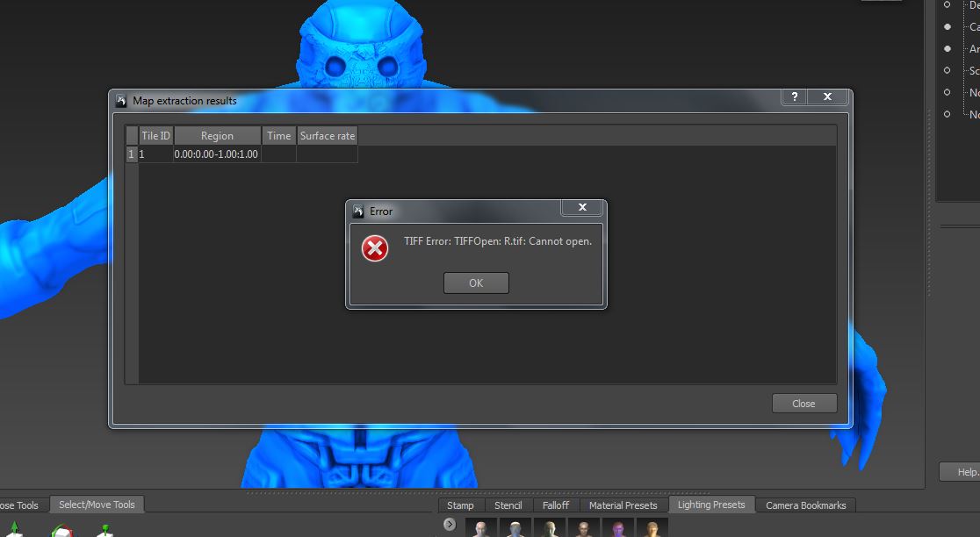Screen dimensions: 980x537
Task: Select the first lighting preset head thumbnail
Action: coord(480,528)
